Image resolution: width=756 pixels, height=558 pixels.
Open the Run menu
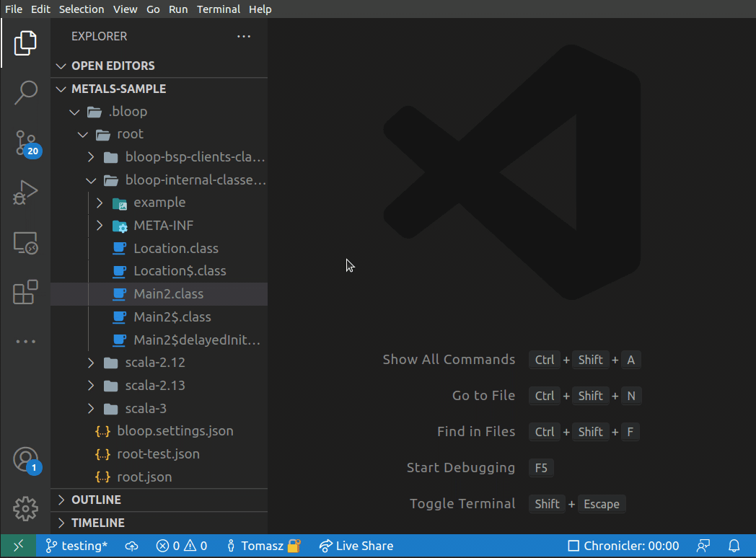tap(178, 9)
